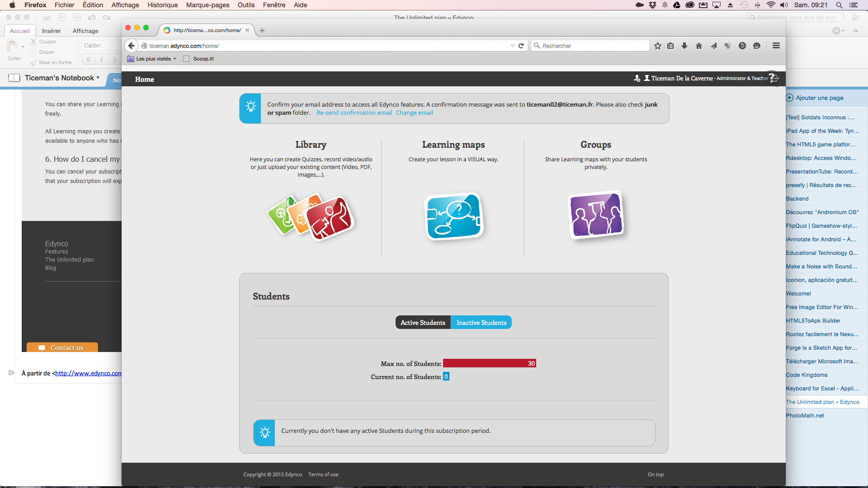The height and width of the screenshot is (488, 868).
Task: Click undo arrow in OneNote title bar
Action: pos(92,17)
